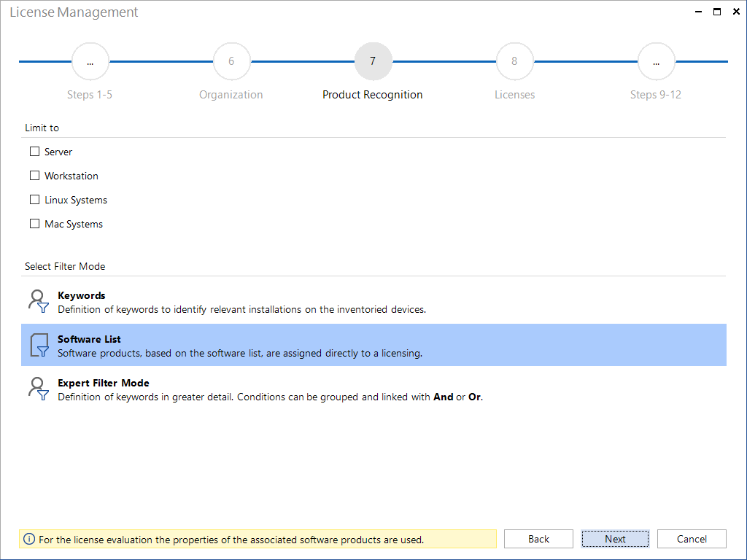Check the Linux Systems option
Screen dimensions: 747x560
34,200
